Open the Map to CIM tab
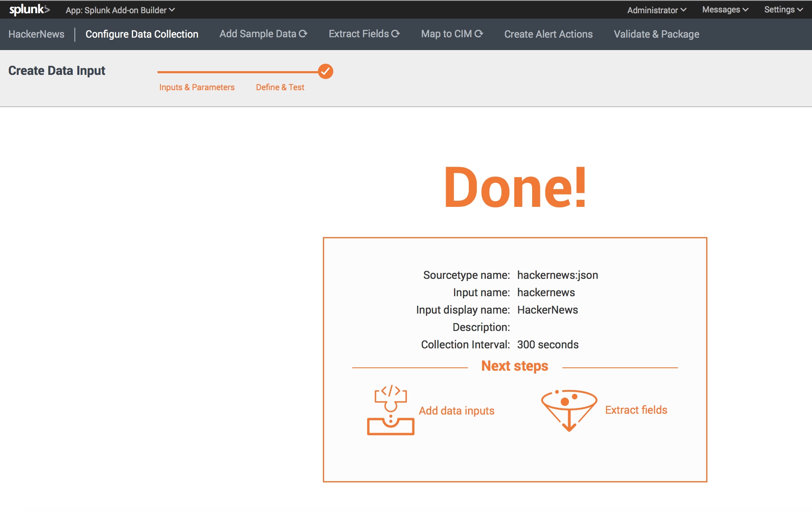The width and height of the screenshot is (812, 513). 446,34
